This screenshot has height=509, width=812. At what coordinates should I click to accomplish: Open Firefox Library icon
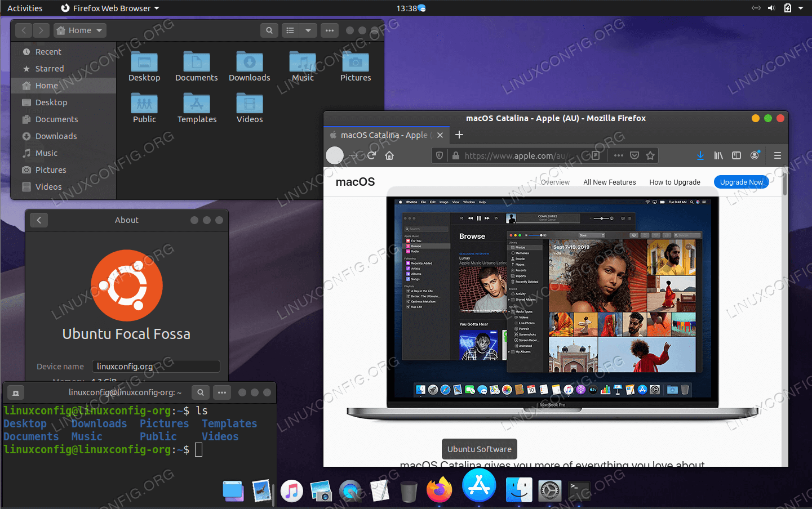[718, 155]
